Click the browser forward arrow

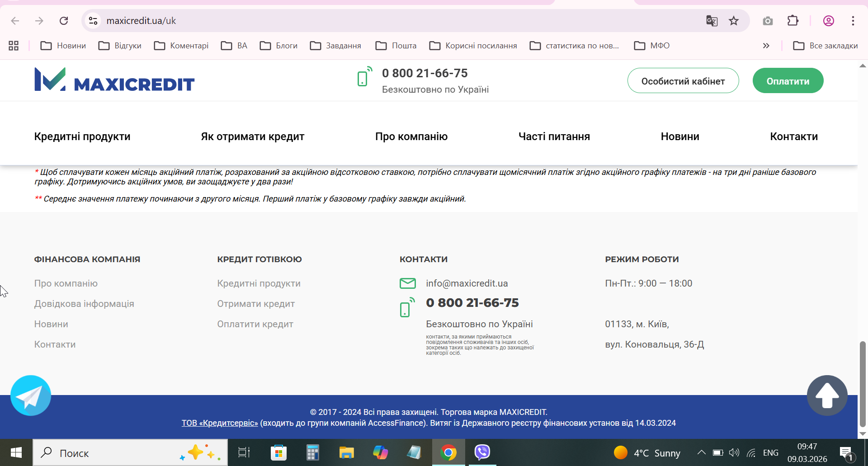tap(39, 21)
